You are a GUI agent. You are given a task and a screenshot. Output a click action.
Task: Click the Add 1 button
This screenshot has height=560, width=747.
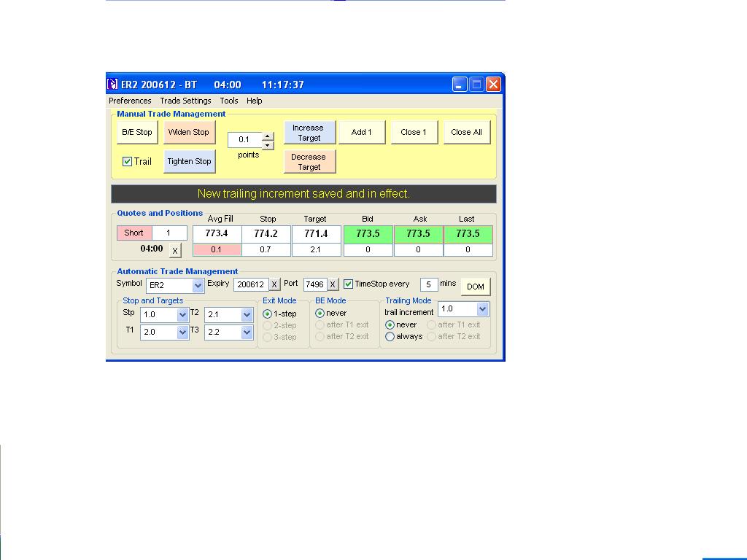[x=362, y=133]
